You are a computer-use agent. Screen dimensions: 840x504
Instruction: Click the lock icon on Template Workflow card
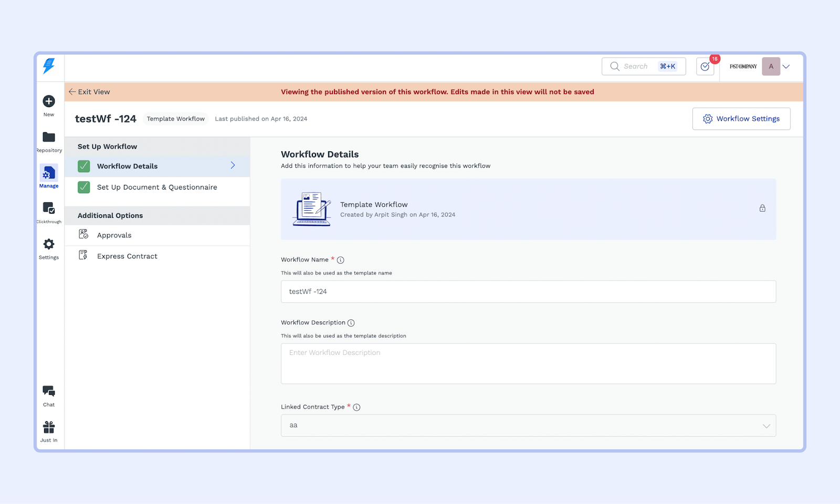[x=762, y=208]
